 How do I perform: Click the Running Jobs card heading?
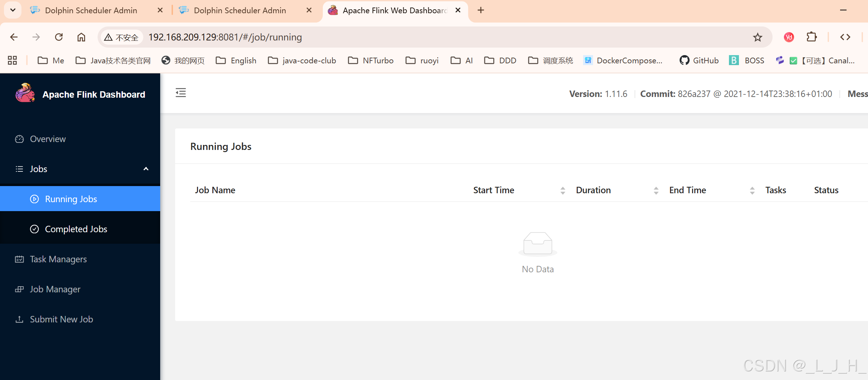coord(221,146)
